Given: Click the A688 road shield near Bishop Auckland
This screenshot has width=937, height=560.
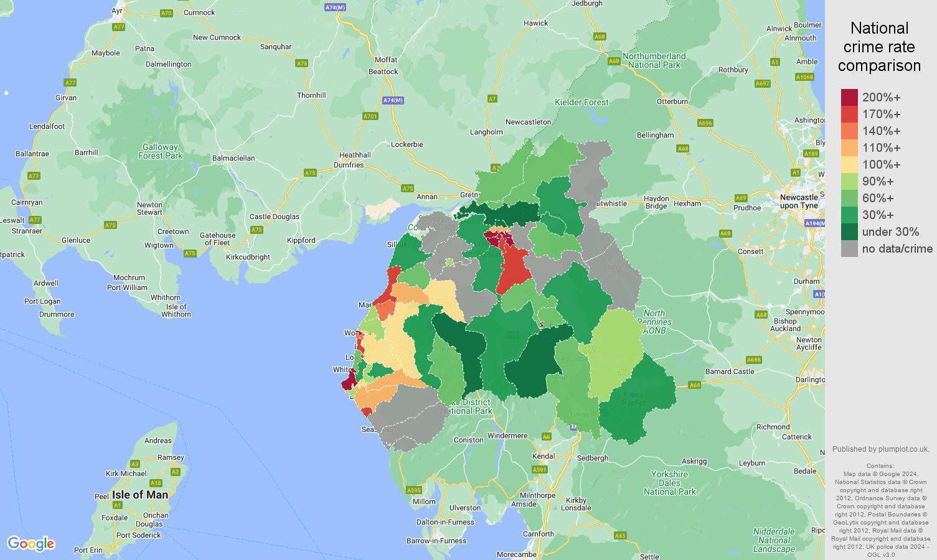Looking at the screenshot, I should click(754, 360).
